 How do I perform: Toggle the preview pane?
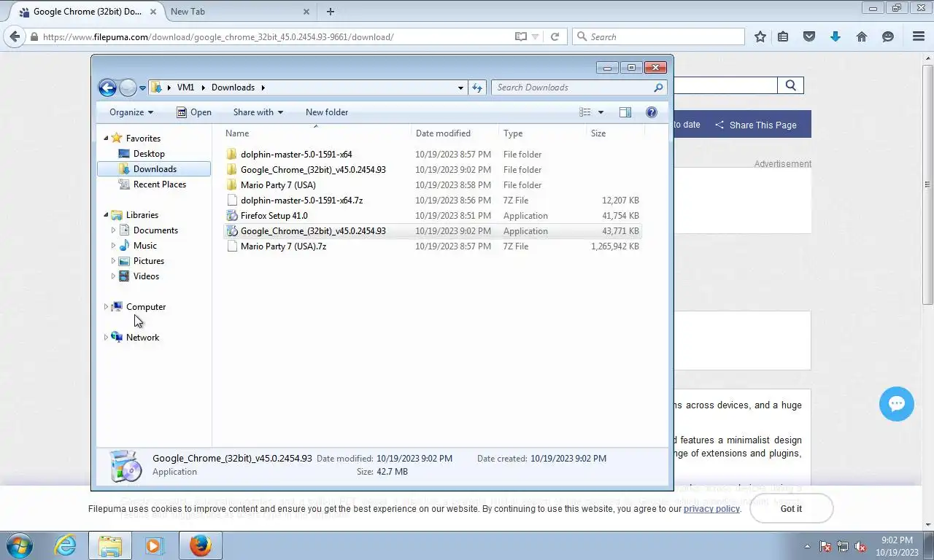625,112
